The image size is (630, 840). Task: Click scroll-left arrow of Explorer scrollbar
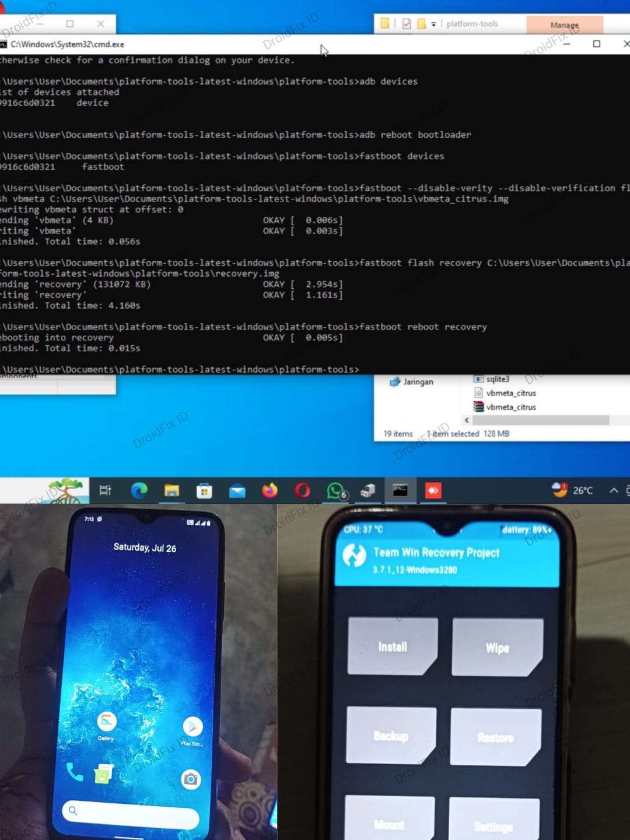[467, 420]
